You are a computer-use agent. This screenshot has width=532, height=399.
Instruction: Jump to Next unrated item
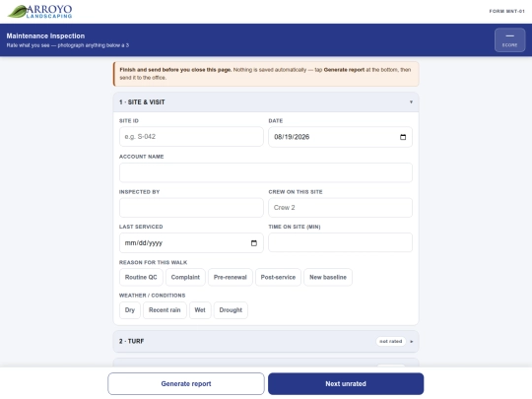[x=346, y=384]
